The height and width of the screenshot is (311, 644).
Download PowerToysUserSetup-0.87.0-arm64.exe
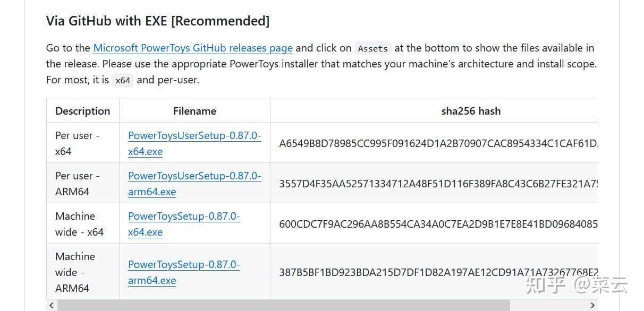tap(194, 184)
